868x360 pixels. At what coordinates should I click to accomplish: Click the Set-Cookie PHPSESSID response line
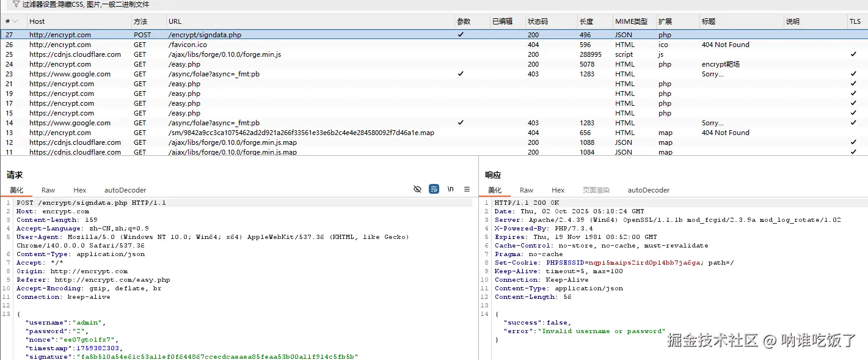coord(614,263)
